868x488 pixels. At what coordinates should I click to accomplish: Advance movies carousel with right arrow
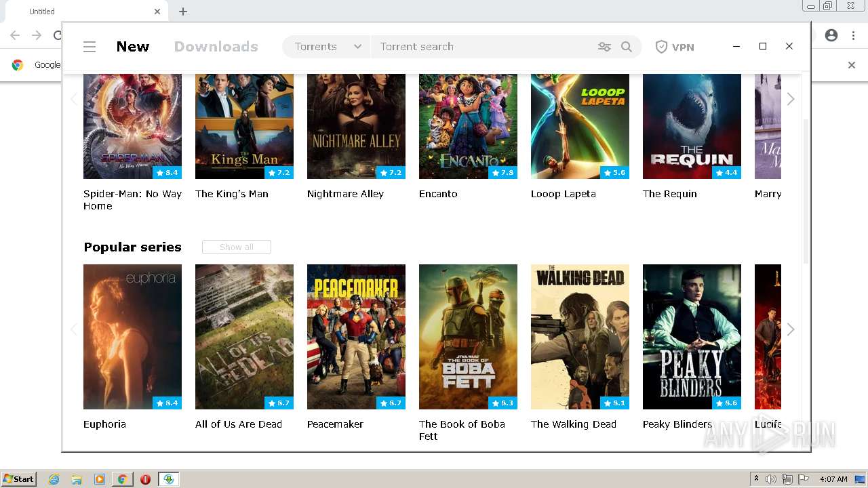[791, 99]
